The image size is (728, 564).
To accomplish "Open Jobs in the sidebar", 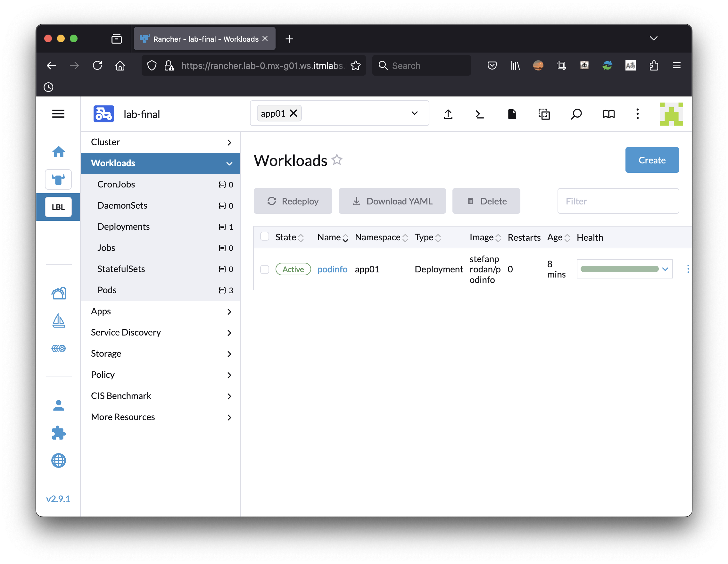I will [160, 248].
